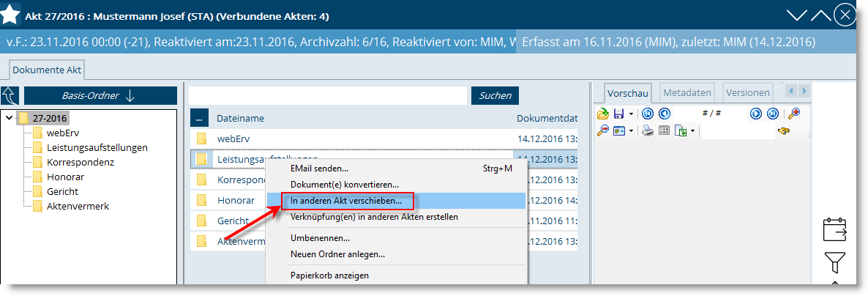The width and height of the screenshot is (868, 296).
Task: Sort by the Dateiname column header
Action: (x=240, y=118)
